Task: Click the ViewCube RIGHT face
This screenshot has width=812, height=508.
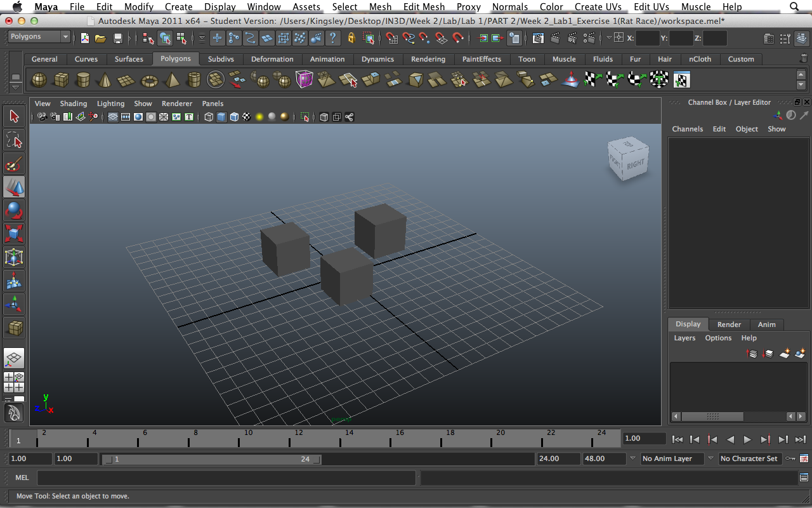Action: click(635, 164)
